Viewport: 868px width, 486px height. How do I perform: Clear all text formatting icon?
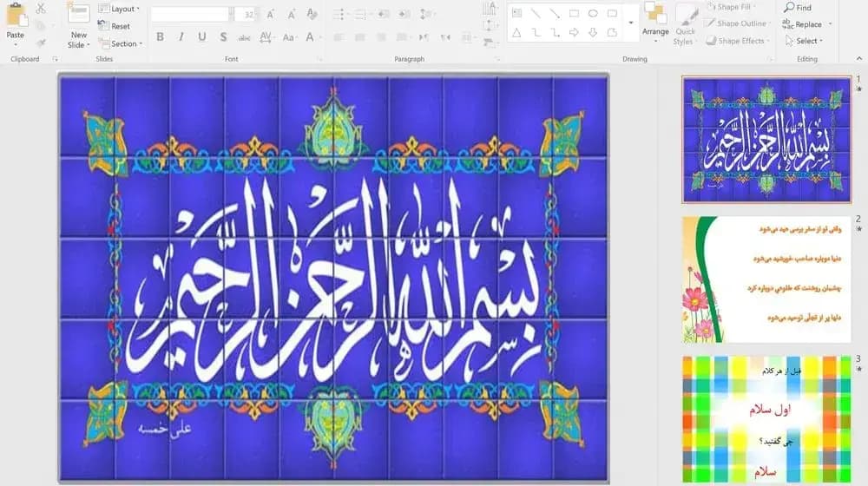[x=312, y=15]
